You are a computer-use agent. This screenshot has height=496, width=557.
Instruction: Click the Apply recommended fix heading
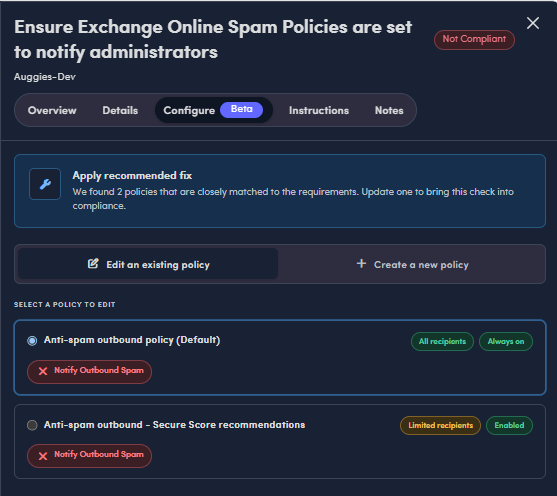(132, 176)
